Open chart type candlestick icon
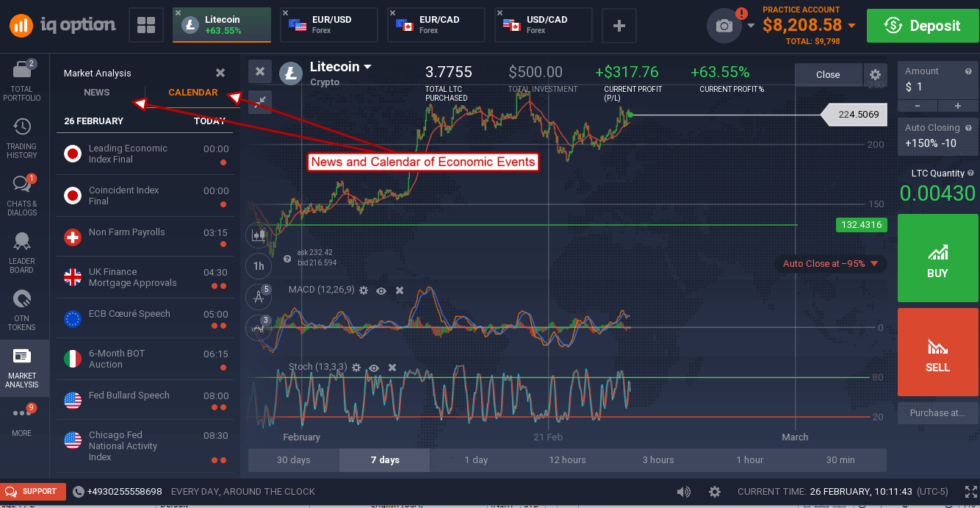This screenshot has width=980, height=508. 259,235
